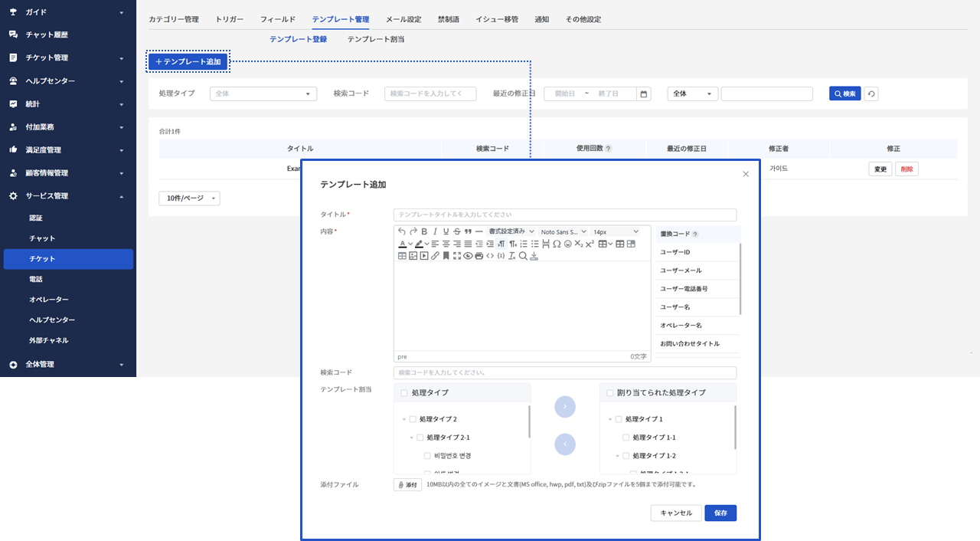Tick the 処理タイプ 2 checkbox

413,419
